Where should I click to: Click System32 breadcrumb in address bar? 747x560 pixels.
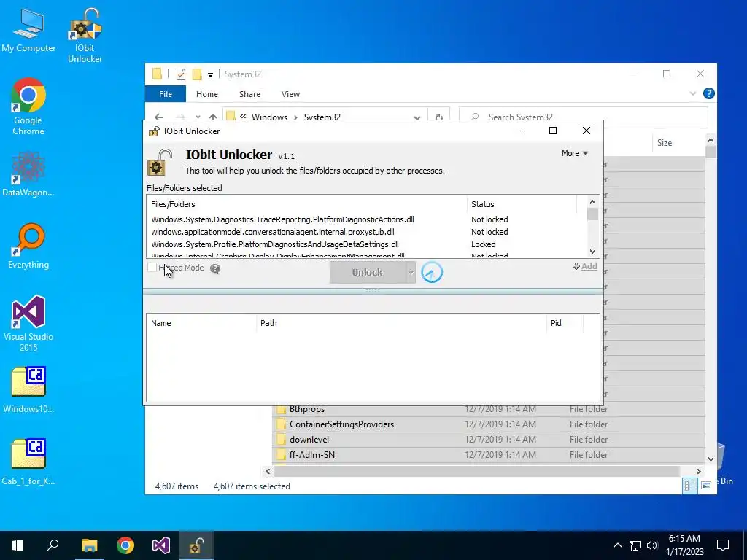(322, 117)
